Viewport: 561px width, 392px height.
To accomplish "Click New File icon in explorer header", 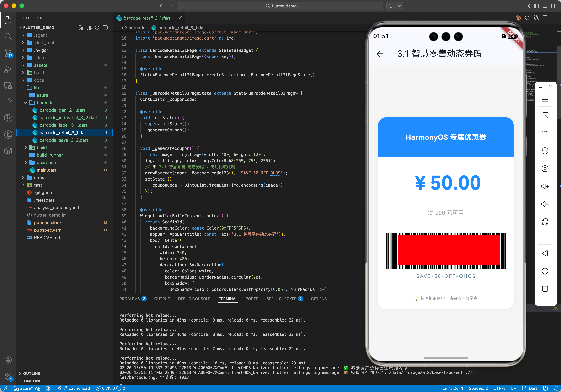I will tap(81, 28).
